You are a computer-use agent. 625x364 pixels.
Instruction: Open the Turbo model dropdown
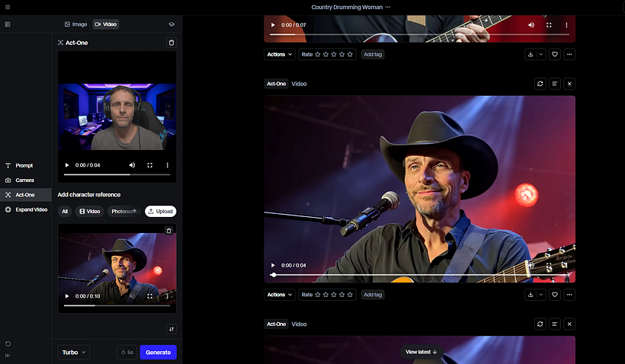[74, 353]
